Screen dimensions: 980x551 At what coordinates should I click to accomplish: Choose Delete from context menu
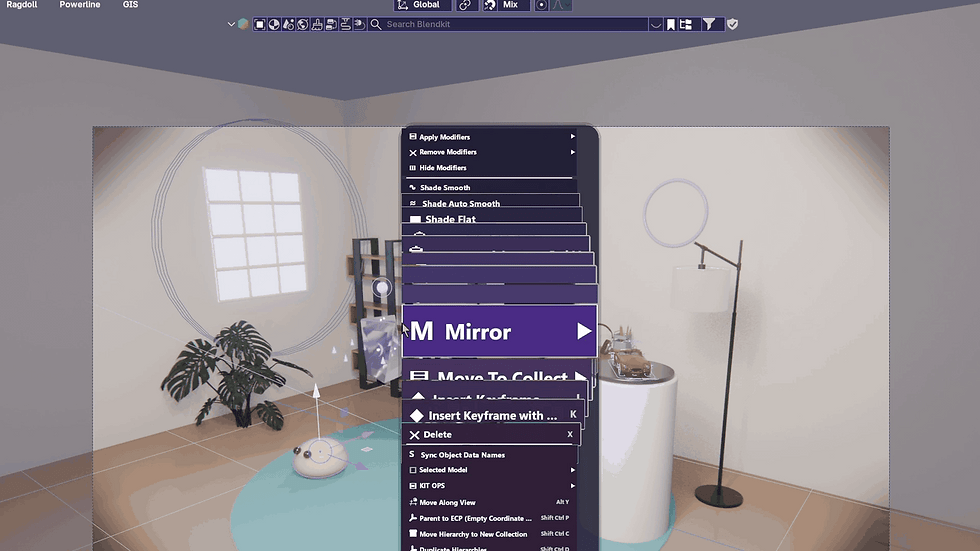pyautogui.click(x=492, y=434)
